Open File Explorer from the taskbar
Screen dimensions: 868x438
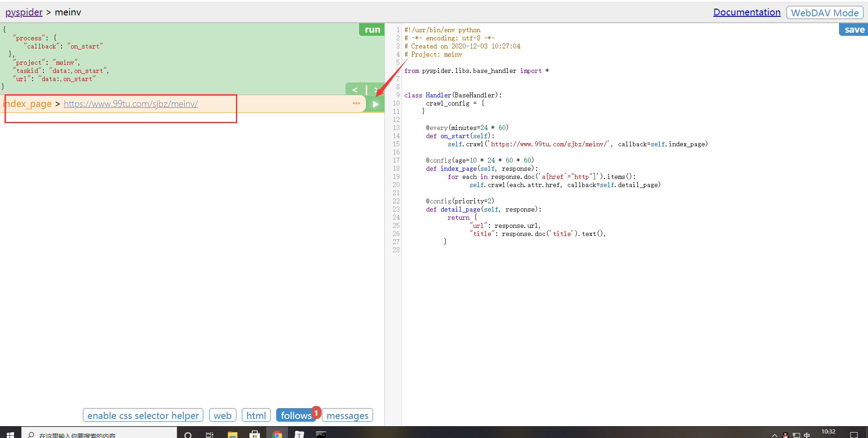click(232, 435)
